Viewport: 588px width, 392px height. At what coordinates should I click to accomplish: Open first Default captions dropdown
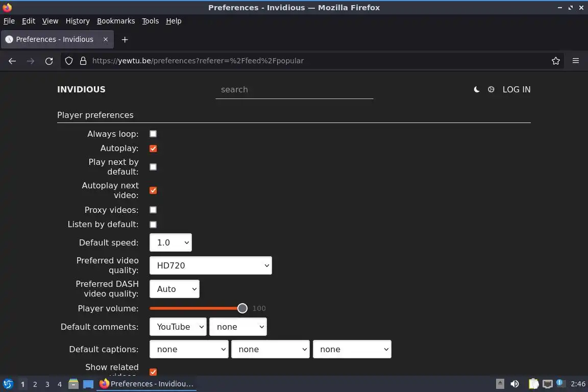pos(189,349)
